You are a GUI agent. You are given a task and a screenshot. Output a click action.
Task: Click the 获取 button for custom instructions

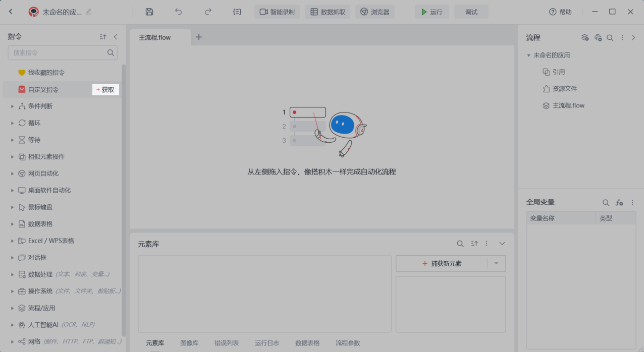click(x=105, y=90)
